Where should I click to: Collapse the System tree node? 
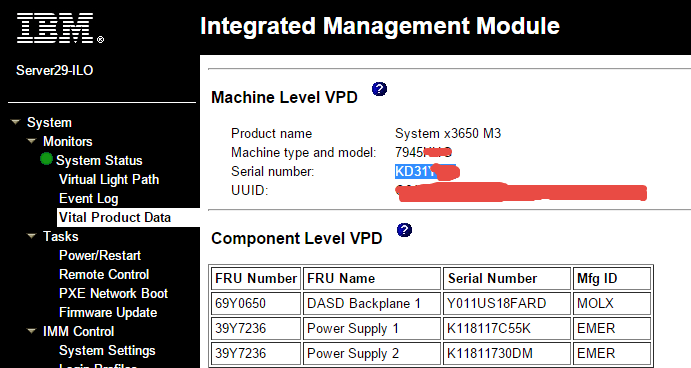(16, 121)
